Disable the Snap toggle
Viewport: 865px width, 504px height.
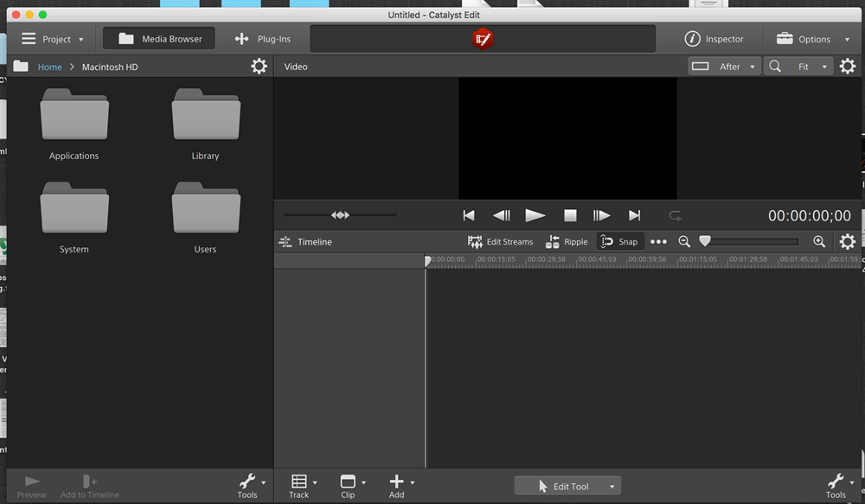[x=619, y=241]
